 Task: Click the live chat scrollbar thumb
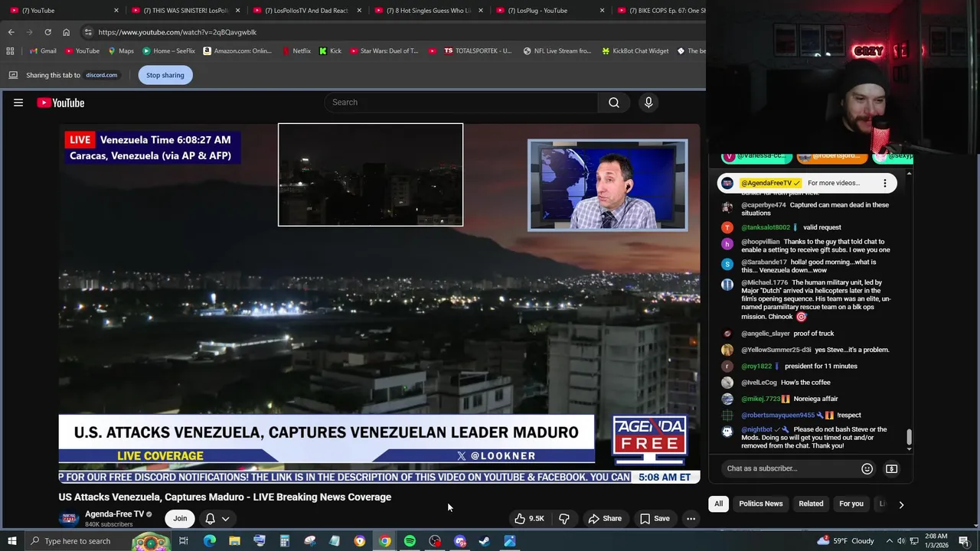click(910, 437)
